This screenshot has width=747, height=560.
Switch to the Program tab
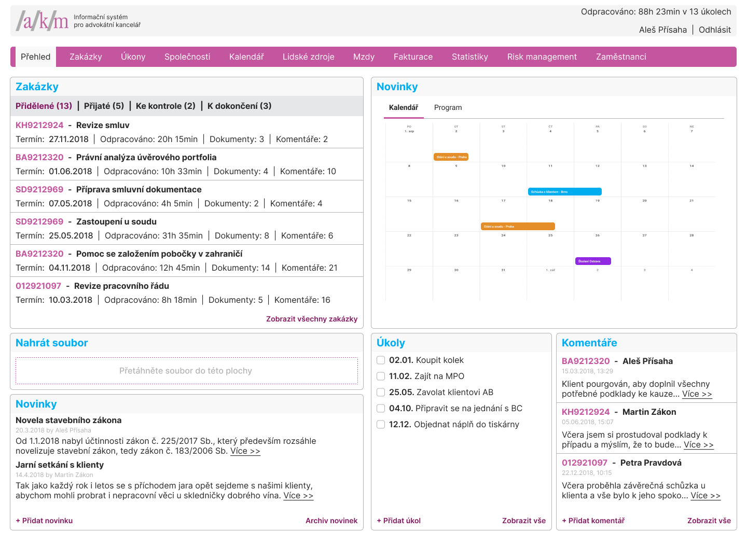pyautogui.click(x=448, y=107)
